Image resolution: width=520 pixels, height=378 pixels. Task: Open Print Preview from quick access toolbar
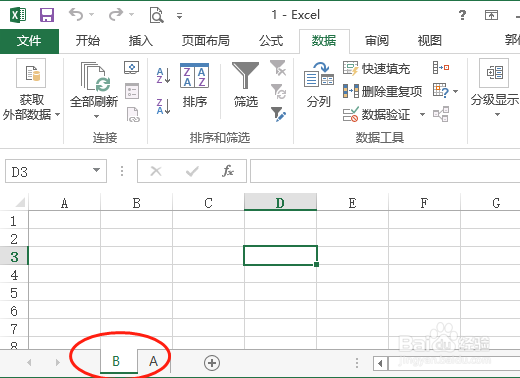click(x=156, y=15)
